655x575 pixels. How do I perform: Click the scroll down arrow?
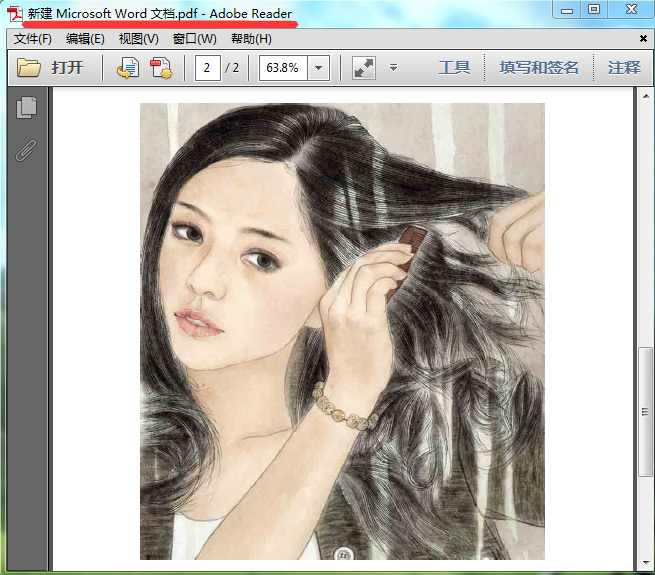(x=646, y=562)
